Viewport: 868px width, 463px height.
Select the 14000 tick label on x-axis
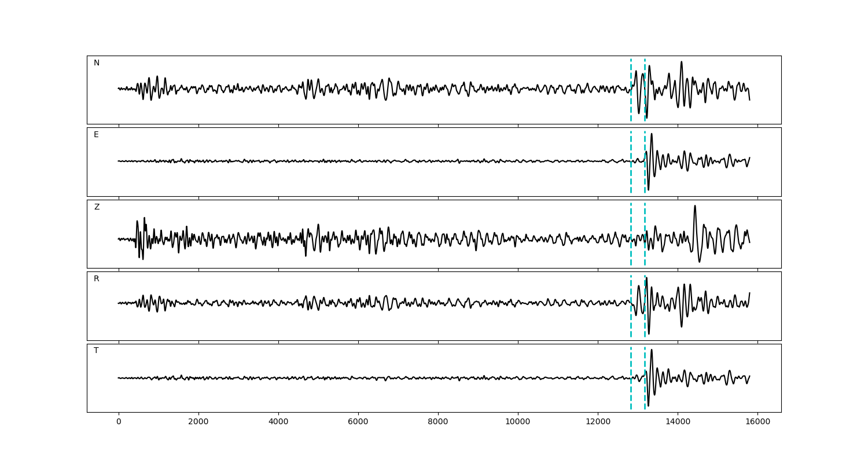coord(678,422)
